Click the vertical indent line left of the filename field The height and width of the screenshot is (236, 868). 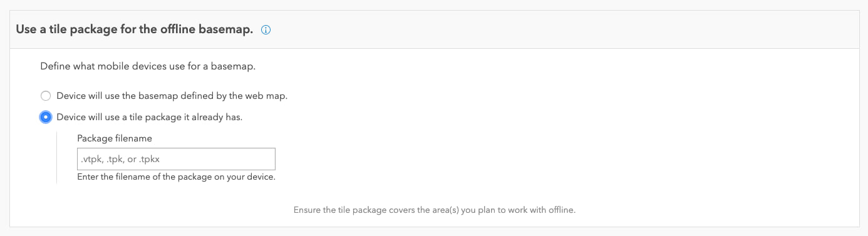pyautogui.click(x=56, y=157)
